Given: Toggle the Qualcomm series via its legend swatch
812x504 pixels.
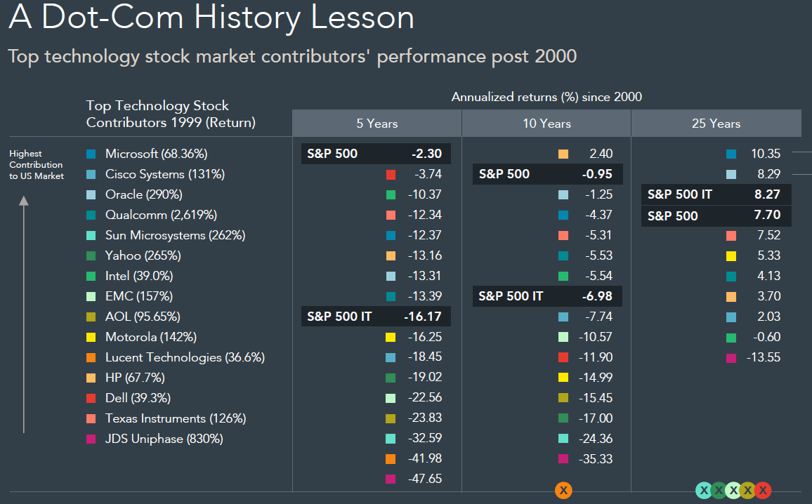Looking at the screenshot, I should (90, 215).
